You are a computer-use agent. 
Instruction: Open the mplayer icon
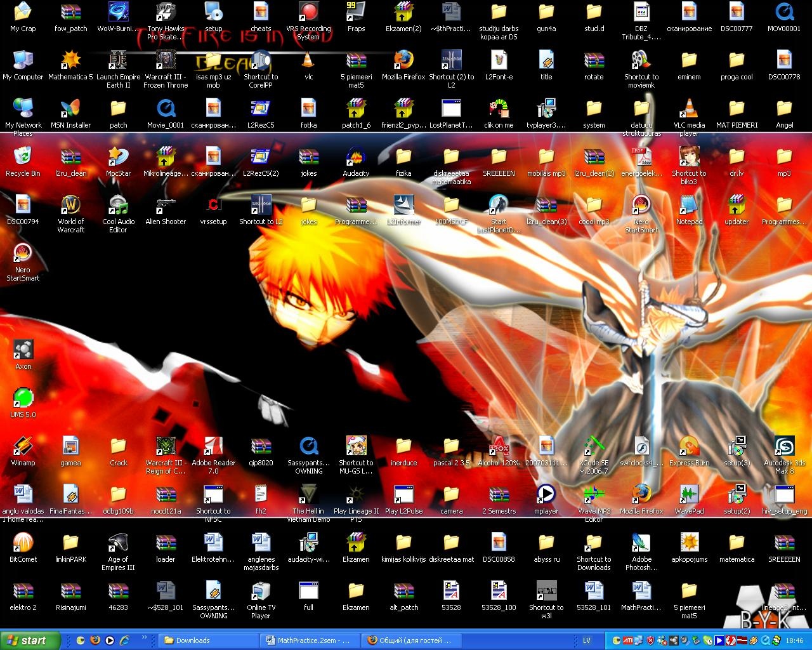[546, 494]
